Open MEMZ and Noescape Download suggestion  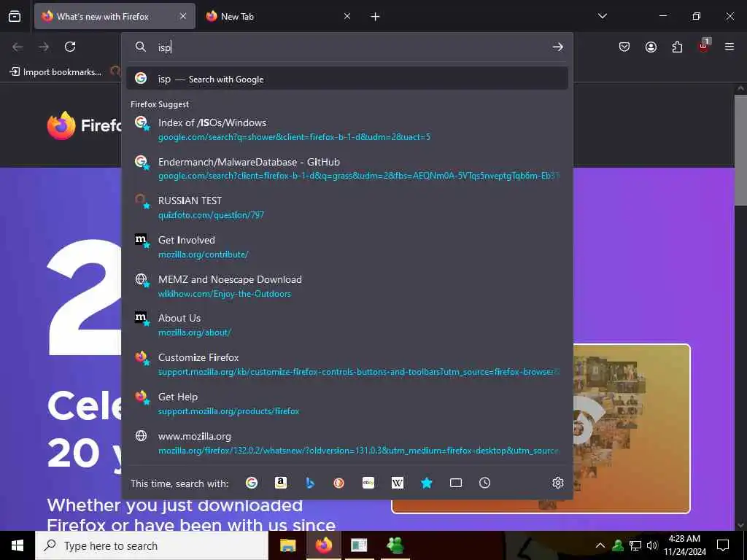(347, 286)
